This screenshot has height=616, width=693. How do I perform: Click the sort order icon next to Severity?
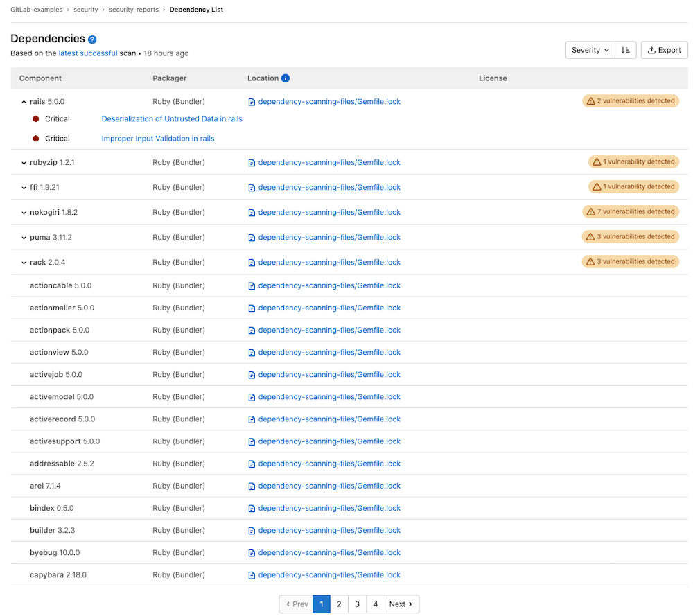pyautogui.click(x=625, y=49)
